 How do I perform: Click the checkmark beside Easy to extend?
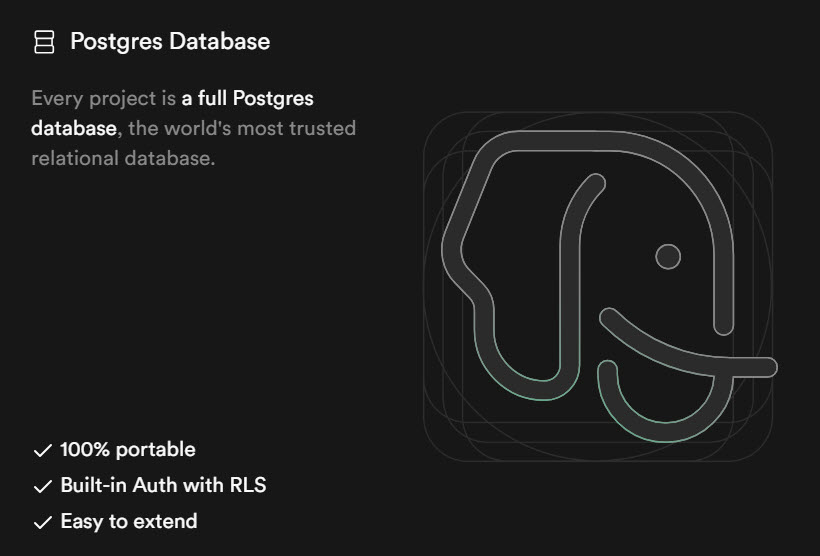[42, 522]
